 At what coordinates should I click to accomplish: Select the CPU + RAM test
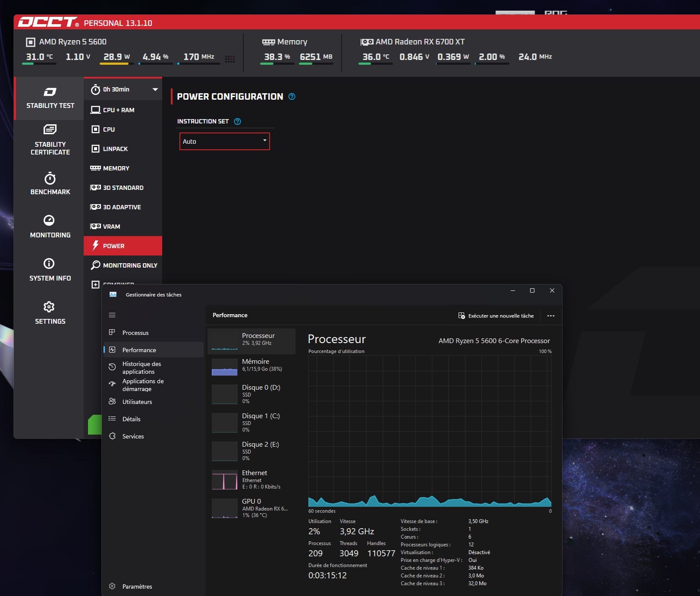point(123,110)
